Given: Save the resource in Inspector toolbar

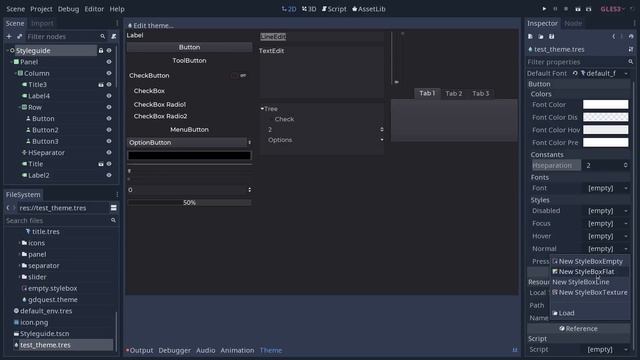Looking at the screenshot, I should point(551,37).
